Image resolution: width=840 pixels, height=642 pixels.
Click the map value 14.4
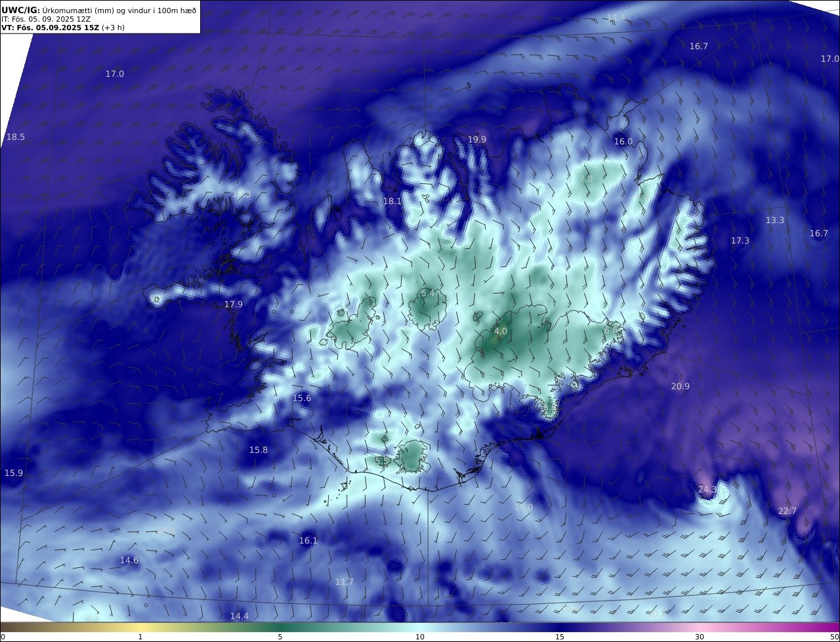pyautogui.click(x=239, y=616)
